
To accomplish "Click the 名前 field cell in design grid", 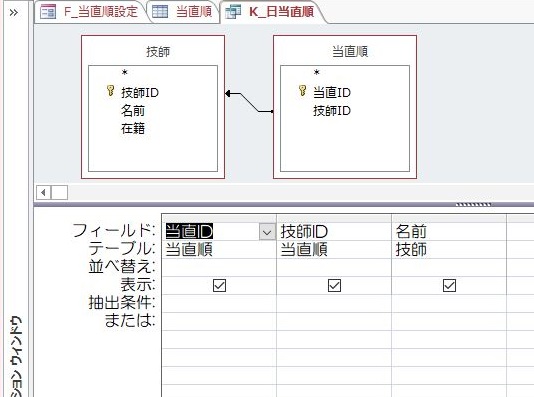I will pyautogui.click(x=449, y=232).
